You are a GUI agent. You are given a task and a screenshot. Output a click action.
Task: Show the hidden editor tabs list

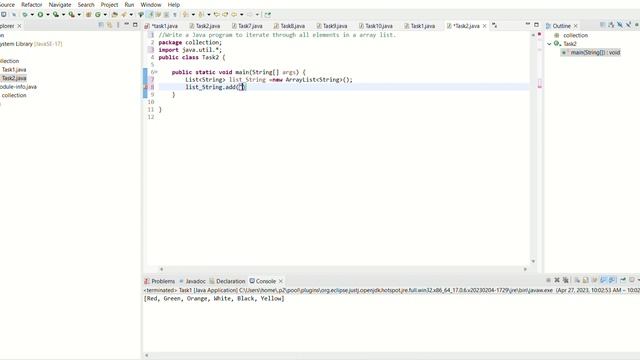(x=494, y=25)
